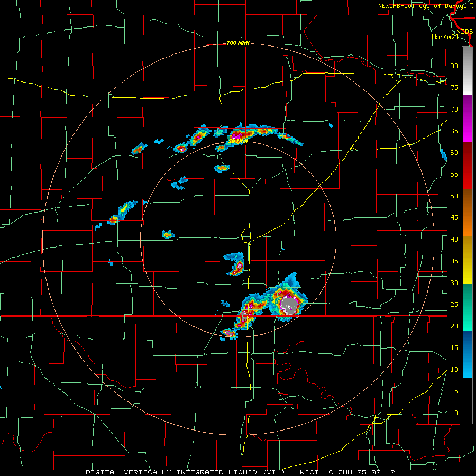This screenshot has width=476, height=476.
Task: Click the gray core of the largest storm cell
Action: [289, 305]
